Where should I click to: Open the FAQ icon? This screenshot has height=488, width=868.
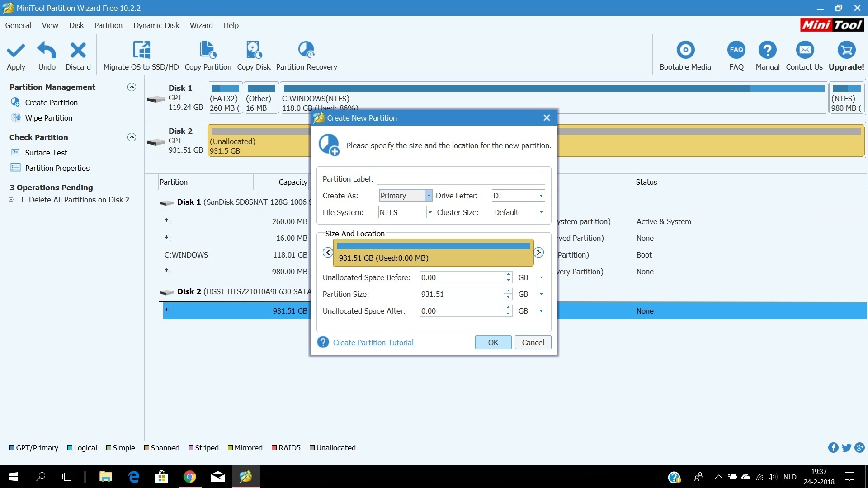tap(736, 51)
